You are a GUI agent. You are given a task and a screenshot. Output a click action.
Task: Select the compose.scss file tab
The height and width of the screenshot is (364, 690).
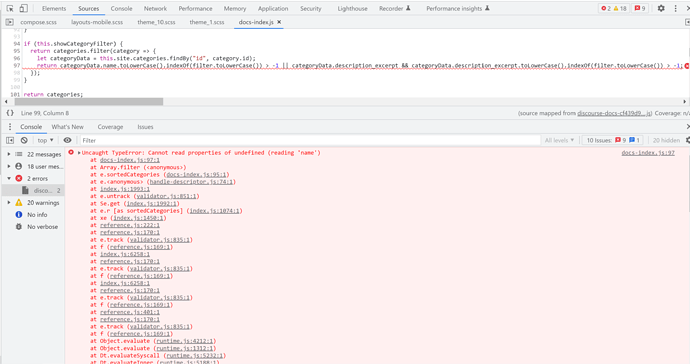tap(38, 22)
